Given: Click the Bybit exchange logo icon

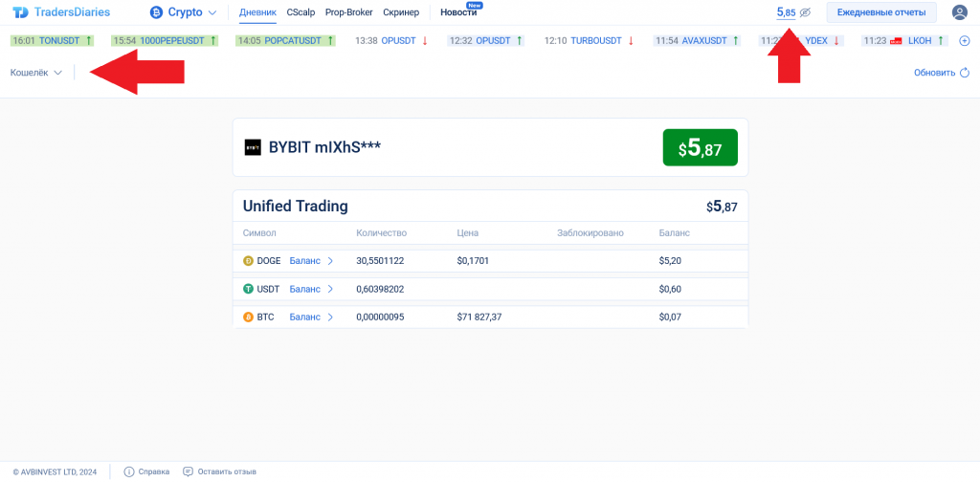Looking at the screenshot, I should point(253,147).
